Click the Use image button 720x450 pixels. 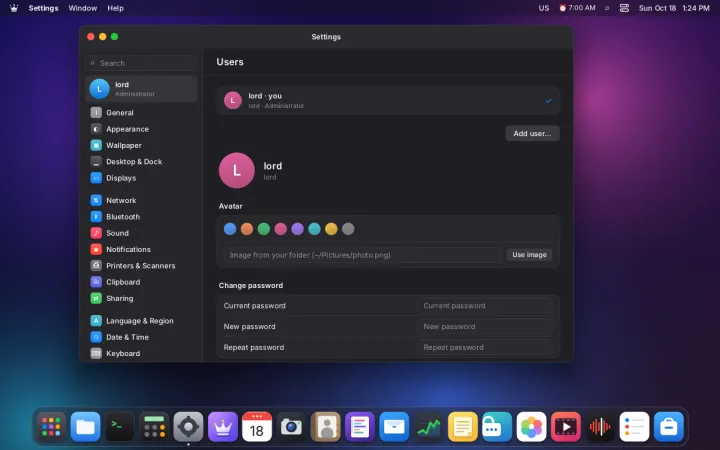point(529,255)
